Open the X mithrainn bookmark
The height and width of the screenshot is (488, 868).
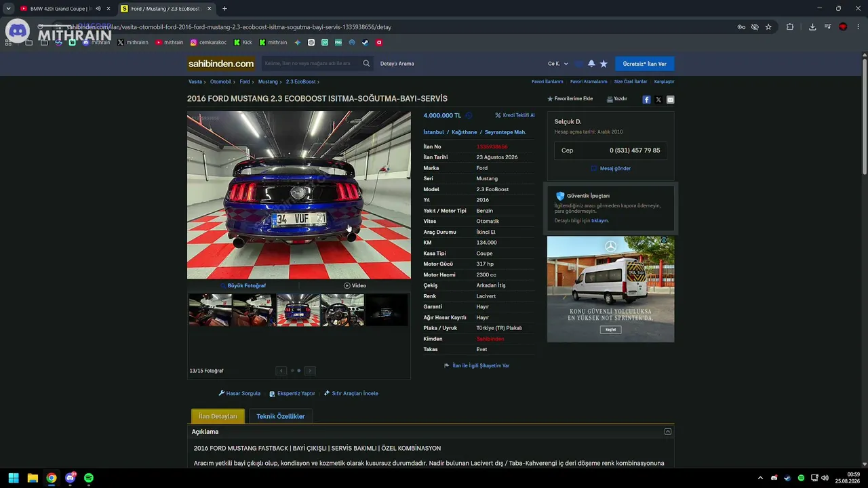[x=132, y=42]
